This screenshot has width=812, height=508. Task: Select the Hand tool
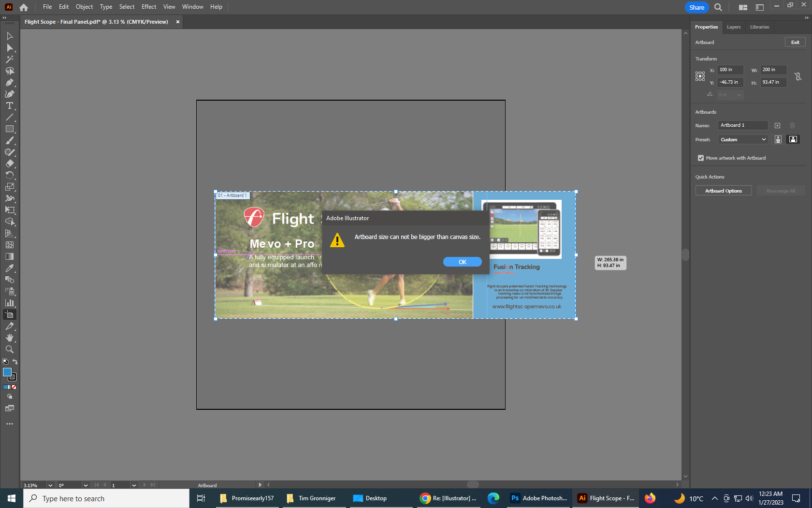10,338
